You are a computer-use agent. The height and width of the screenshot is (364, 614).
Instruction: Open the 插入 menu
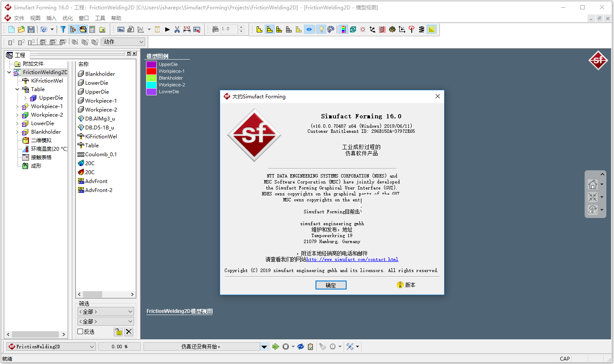(x=52, y=18)
